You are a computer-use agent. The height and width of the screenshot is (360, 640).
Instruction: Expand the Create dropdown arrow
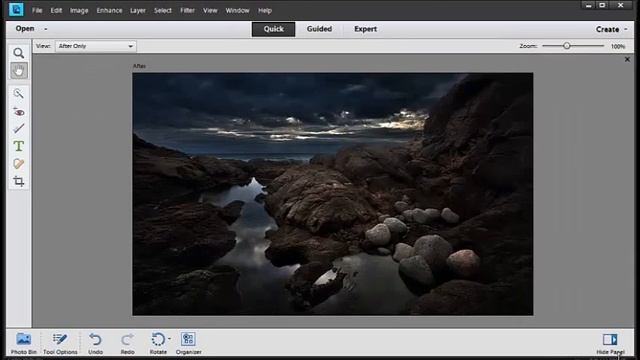[x=626, y=29]
